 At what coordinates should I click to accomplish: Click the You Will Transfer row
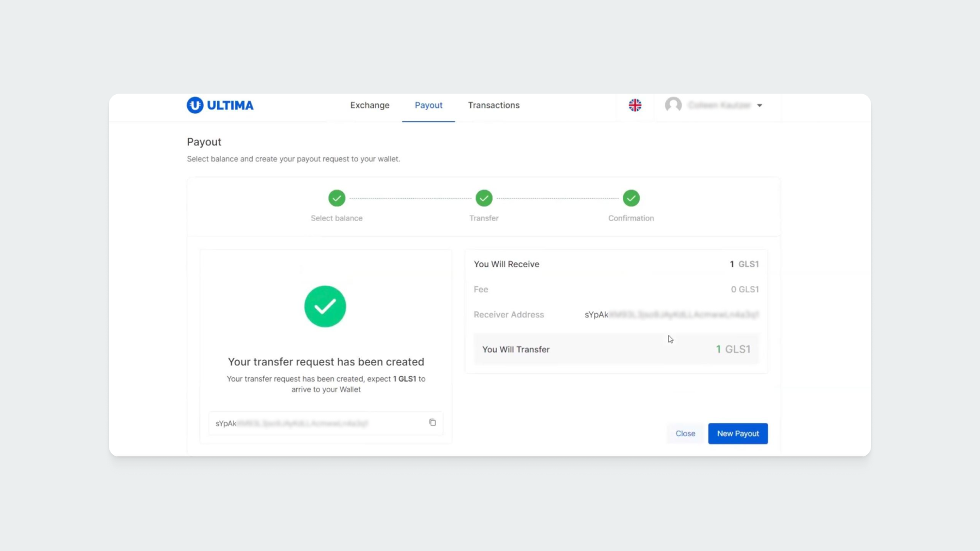click(x=616, y=350)
